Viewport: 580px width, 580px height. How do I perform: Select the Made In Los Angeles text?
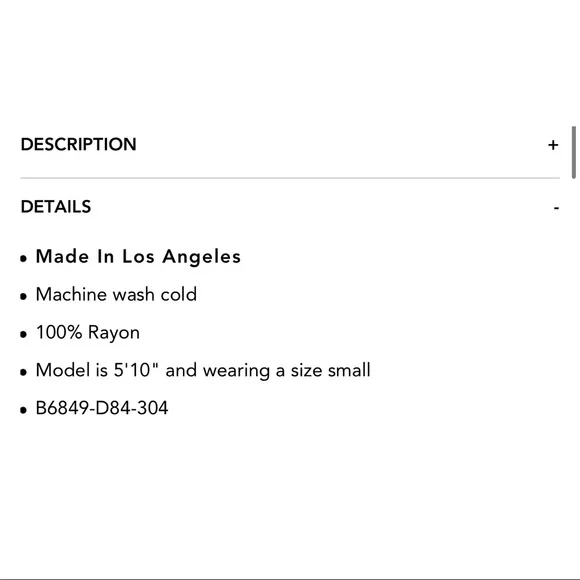[x=138, y=256]
